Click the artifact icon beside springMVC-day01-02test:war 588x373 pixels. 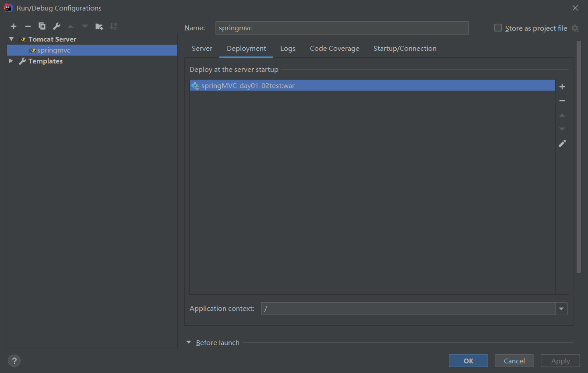coord(195,85)
